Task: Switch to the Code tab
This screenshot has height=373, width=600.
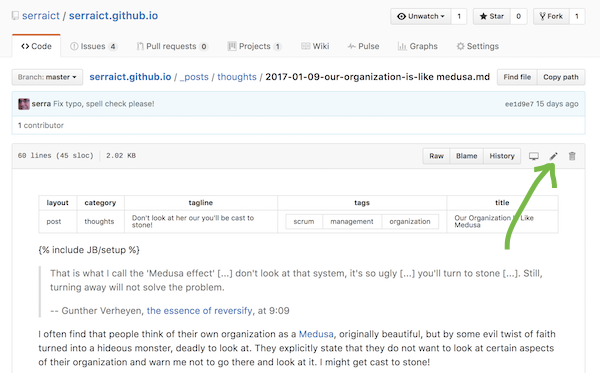Action: pos(36,46)
